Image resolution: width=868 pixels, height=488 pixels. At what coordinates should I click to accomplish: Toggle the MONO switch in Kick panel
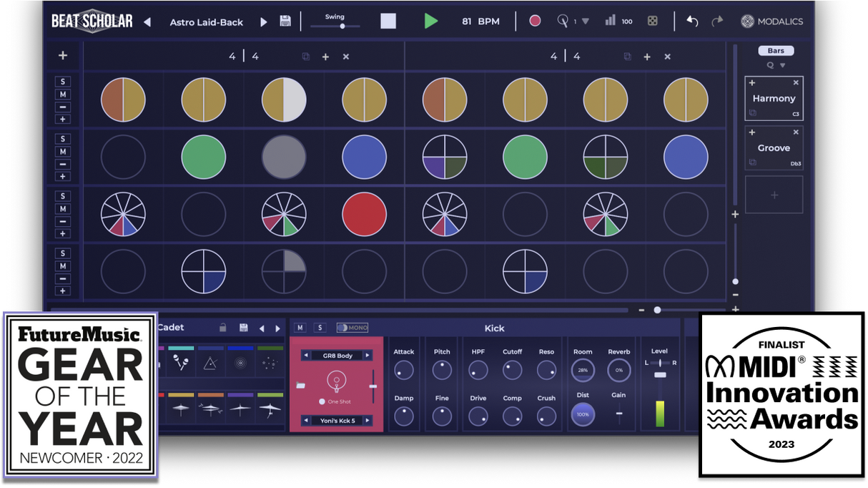[x=352, y=328]
